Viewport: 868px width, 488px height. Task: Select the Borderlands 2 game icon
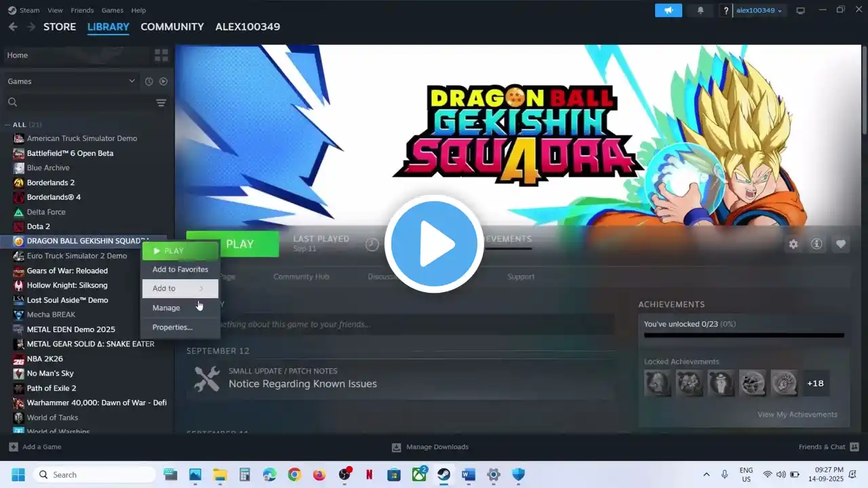pos(19,182)
